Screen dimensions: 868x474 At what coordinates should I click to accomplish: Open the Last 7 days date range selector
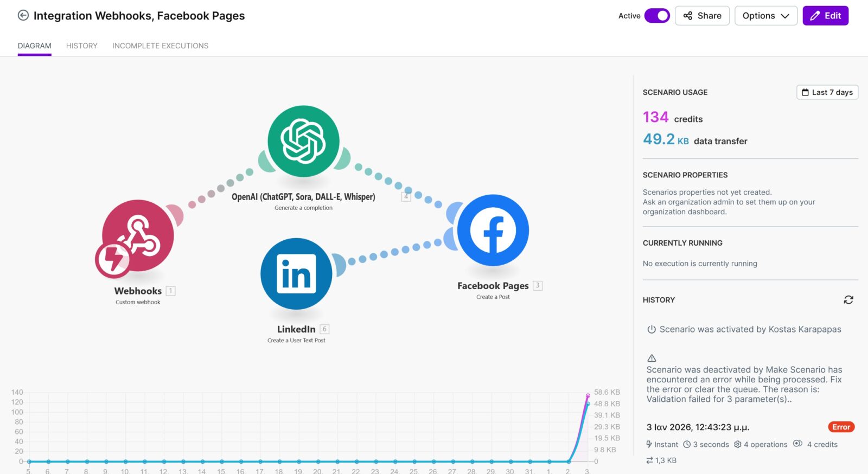(827, 92)
